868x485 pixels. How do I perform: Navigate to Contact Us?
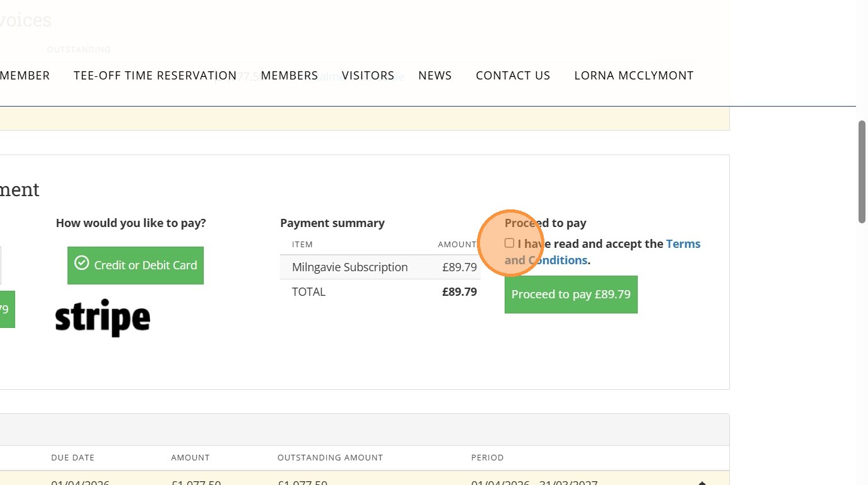(x=513, y=76)
